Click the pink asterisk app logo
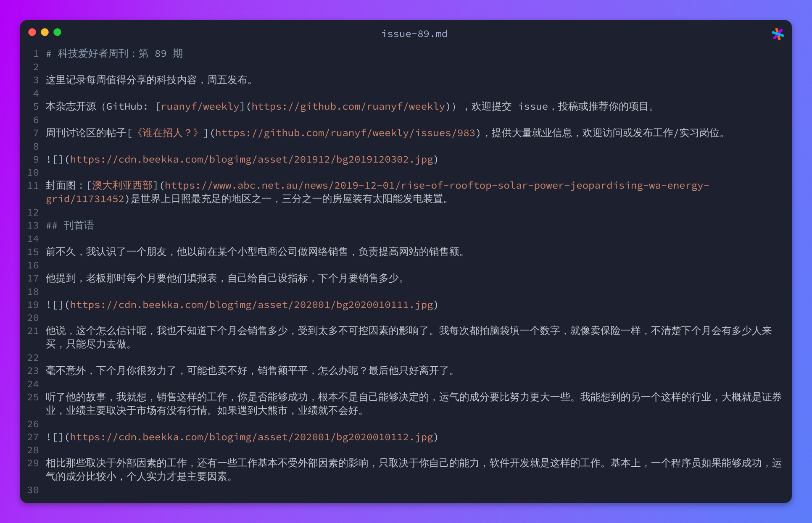Screen dimensions: 812x523 778,34
